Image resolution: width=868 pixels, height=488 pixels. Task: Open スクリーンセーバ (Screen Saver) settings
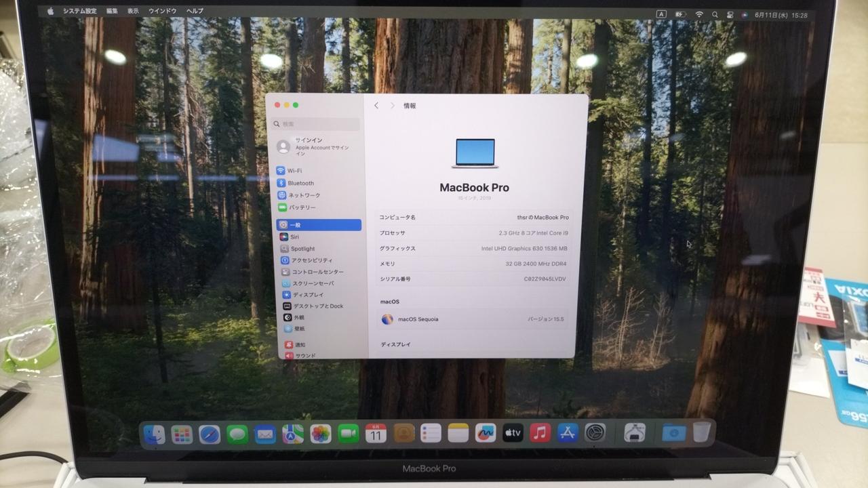(313, 283)
